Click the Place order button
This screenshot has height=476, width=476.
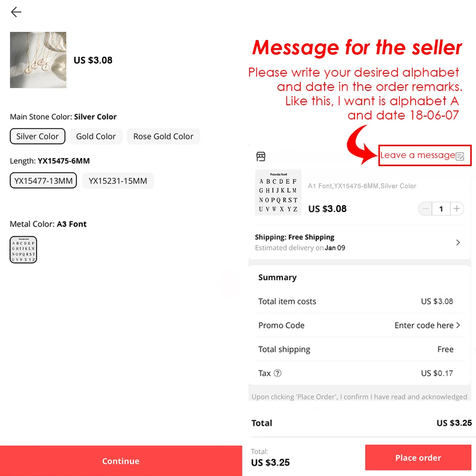pos(418,457)
